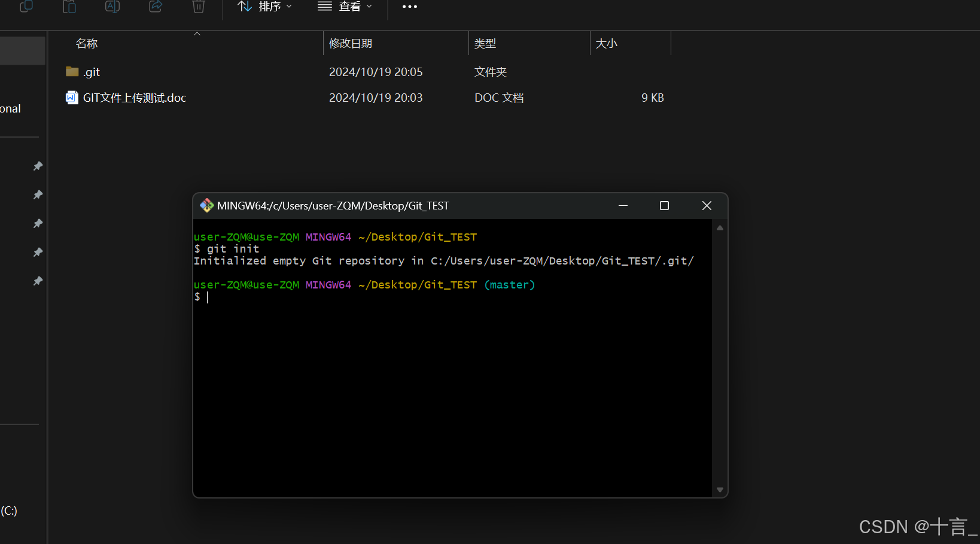980x544 pixels.
Task: Click the Rename icon in Explorer toolbar
Action: pyautogui.click(x=112, y=7)
